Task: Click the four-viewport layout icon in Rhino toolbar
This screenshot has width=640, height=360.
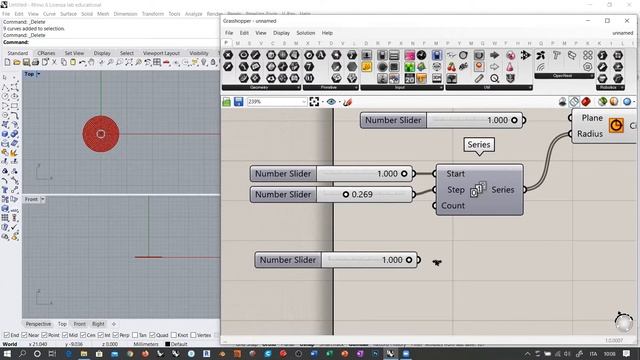Action: point(157,62)
